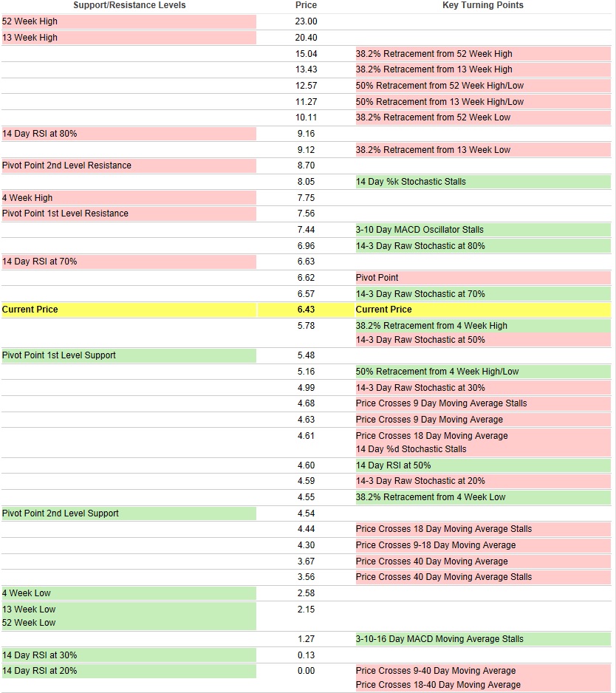This screenshot has height=693, width=616.
Task: Click the 14 Day RSI at 20% cell
Action: pyautogui.click(x=40, y=671)
